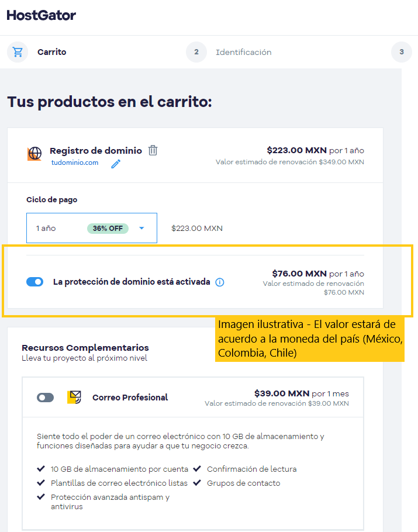Click the shopping cart step icon
Image resolution: width=418 pixels, height=532 pixels.
(x=18, y=52)
